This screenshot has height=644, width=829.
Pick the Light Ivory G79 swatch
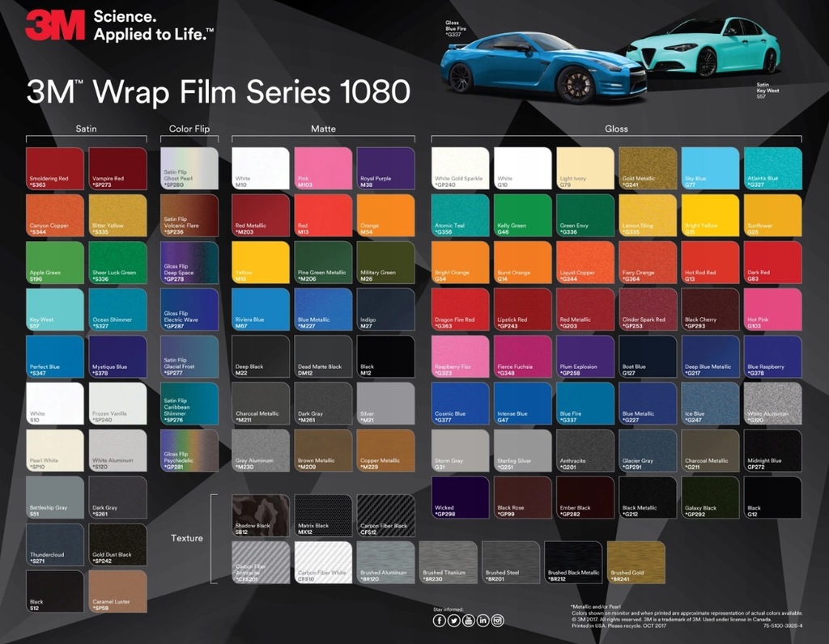pos(585,168)
